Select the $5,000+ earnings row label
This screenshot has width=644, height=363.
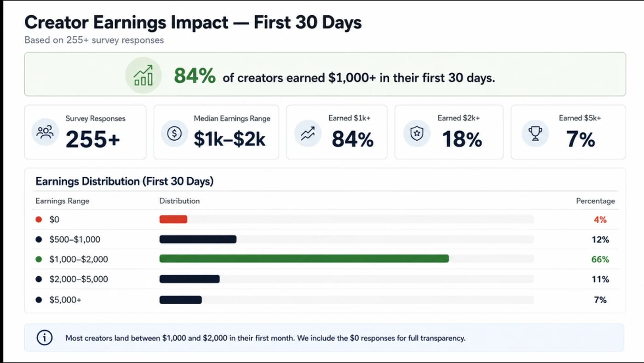(x=65, y=300)
